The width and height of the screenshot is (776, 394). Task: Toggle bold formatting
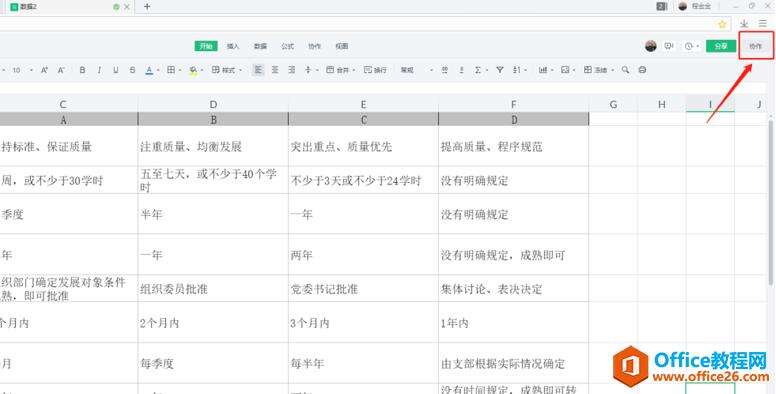pos(82,70)
